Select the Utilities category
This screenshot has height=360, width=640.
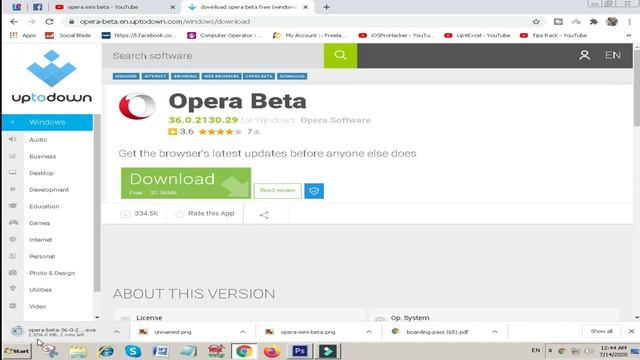[40, 290]
